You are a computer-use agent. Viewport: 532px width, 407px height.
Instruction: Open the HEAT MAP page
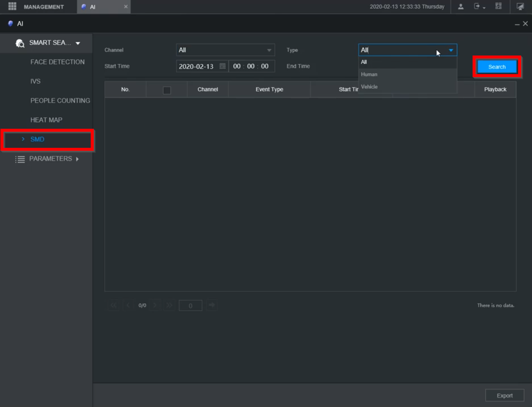click(46, 120)
